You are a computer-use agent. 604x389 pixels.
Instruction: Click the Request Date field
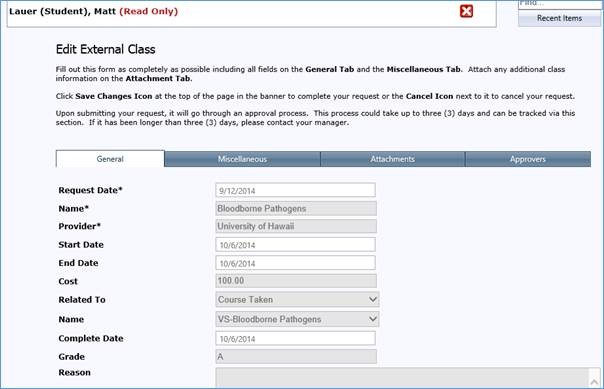tap(295, 190)
